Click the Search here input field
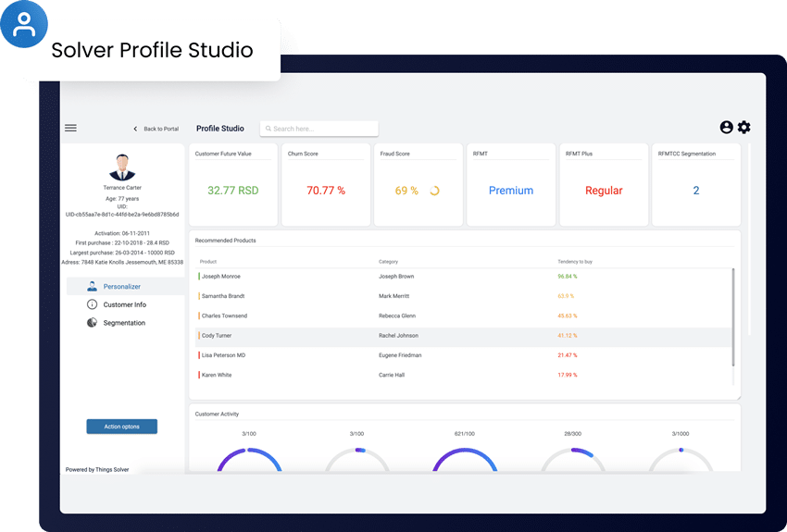The height and width of the screenshot is (532, 787). [319, 129]
